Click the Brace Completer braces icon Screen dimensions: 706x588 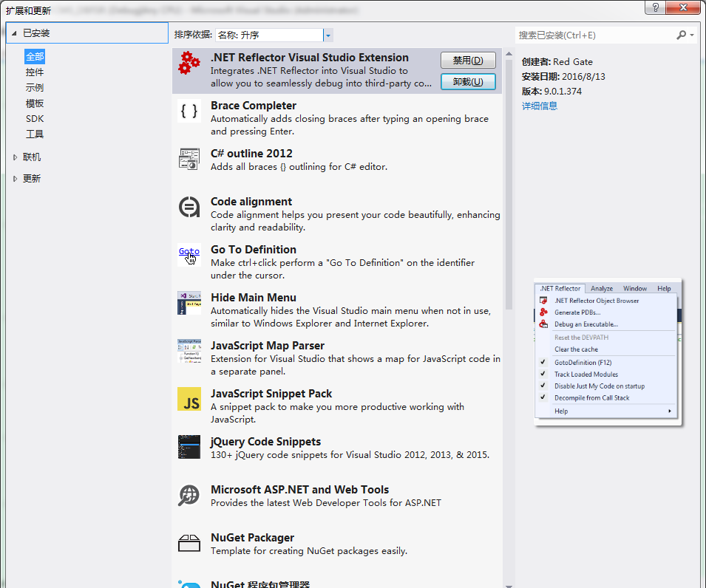(189, 111)
